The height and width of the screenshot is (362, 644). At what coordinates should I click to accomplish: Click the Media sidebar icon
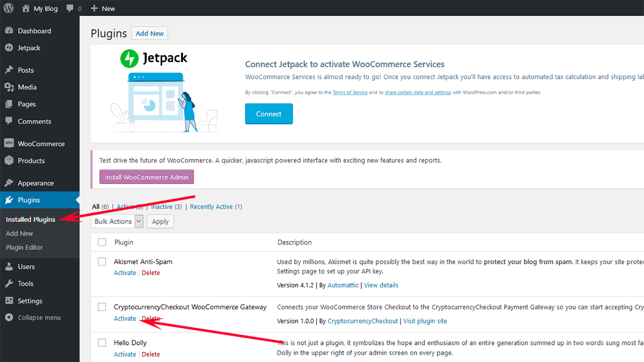(x=9, y=87)
